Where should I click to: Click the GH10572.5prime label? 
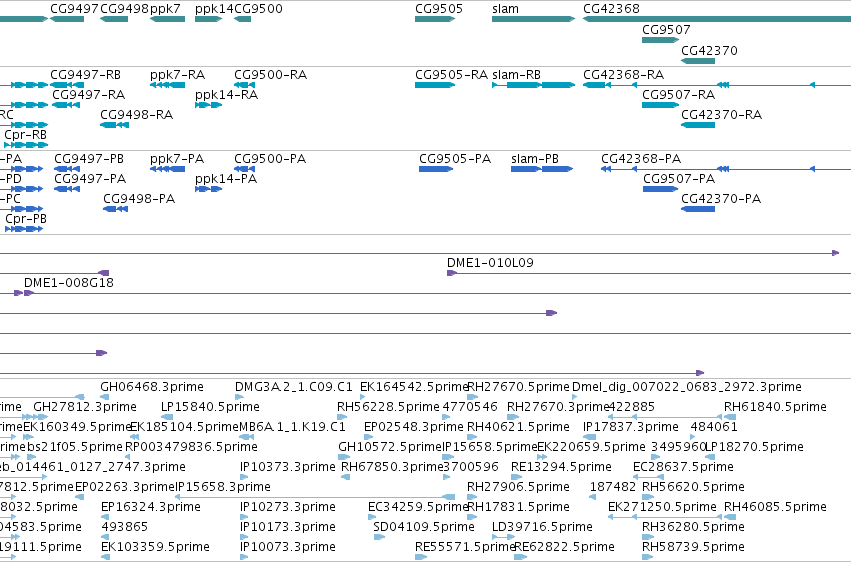[391, 447]
